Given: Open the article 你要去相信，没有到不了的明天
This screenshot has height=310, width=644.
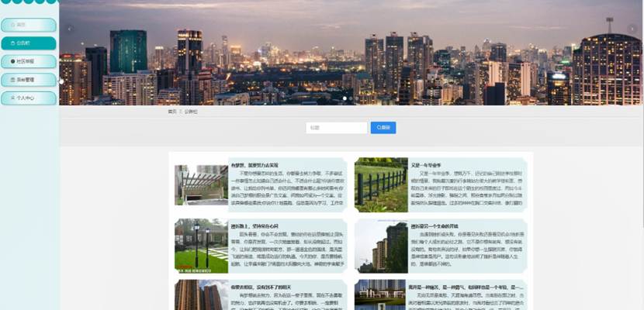Looking at the screenshot, I should (261, 288).
